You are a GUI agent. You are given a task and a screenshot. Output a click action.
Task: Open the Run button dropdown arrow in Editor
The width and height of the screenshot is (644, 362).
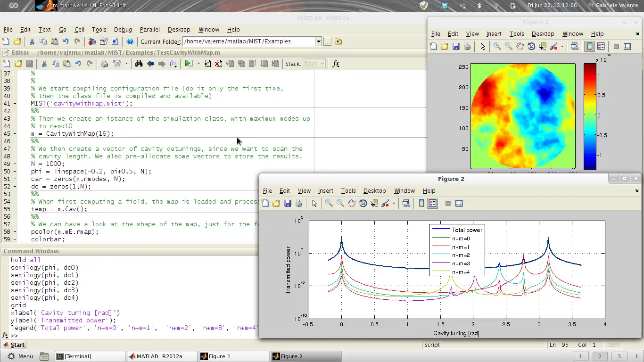(198, 64)
